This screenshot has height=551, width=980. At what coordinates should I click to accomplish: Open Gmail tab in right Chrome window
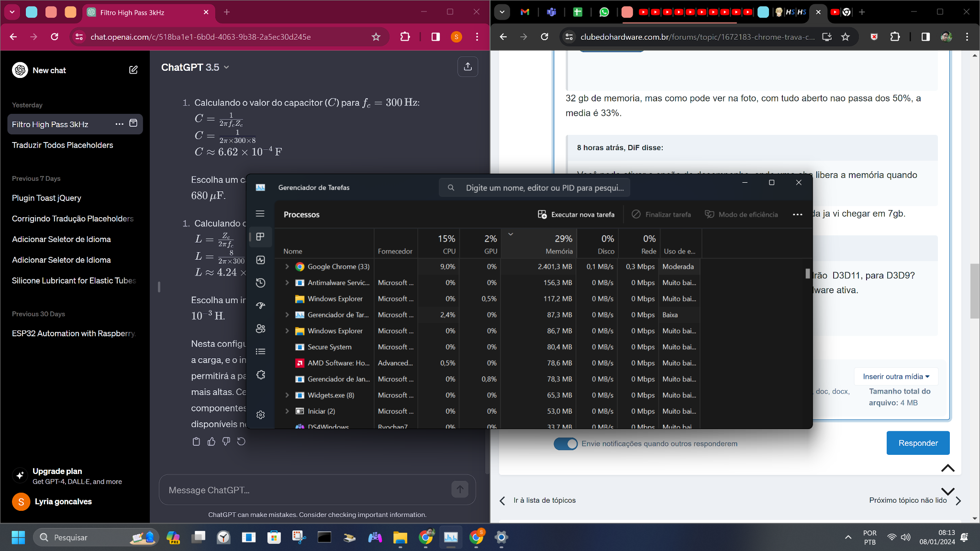[525, 12]
